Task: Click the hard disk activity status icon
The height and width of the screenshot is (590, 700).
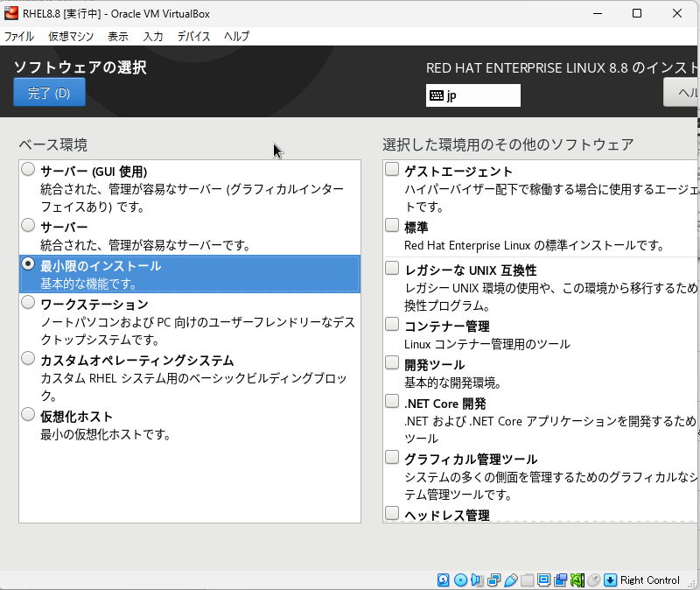Action: pos(444,580)
